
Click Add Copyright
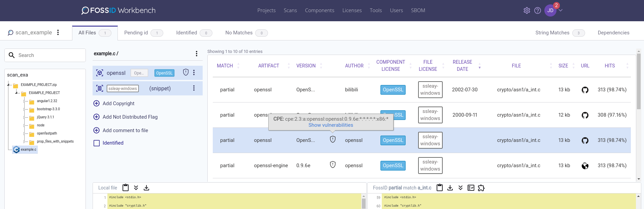coord(118,103)
